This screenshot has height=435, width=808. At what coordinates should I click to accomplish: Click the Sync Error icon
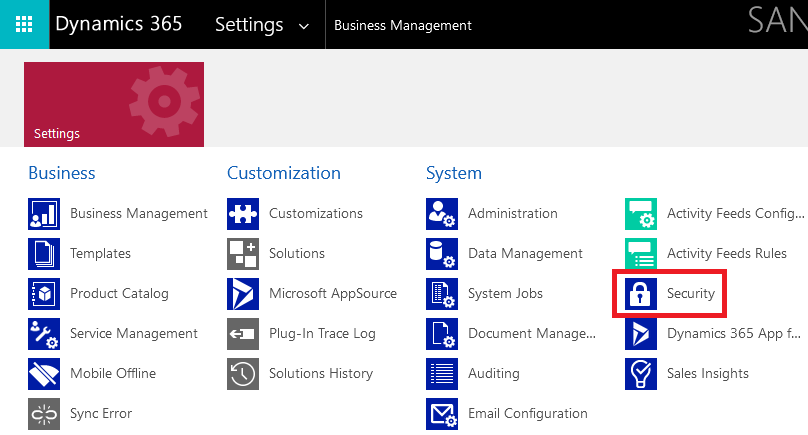tap(44, 413)
